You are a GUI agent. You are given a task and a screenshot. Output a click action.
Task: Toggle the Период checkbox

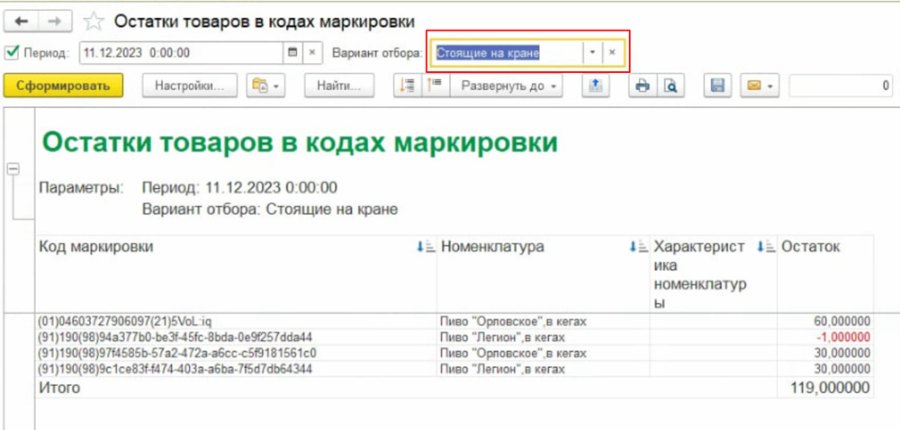point(11,53)
